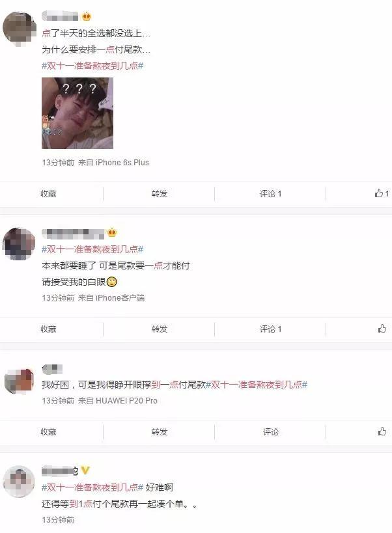Open hashtag #双十一准备熬夜到几点# in first post
The image size is (392, 533).
pyautogui.click(x=92, y=66)
